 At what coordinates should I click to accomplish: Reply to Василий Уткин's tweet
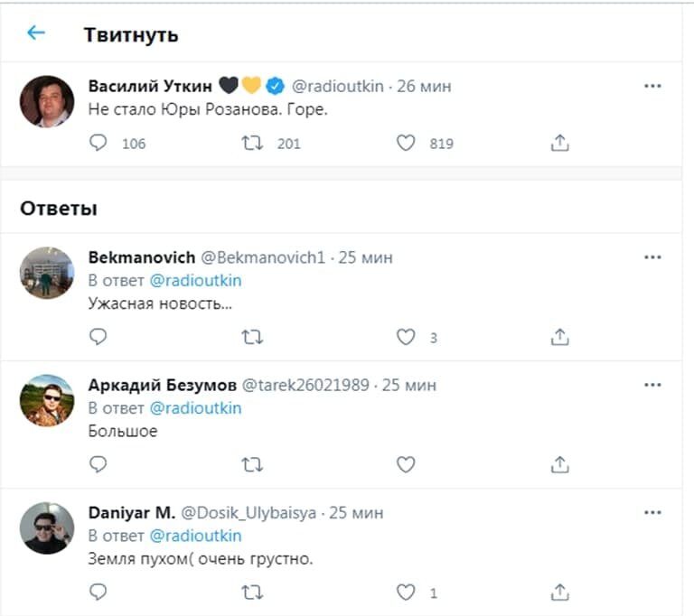[98, 143]
